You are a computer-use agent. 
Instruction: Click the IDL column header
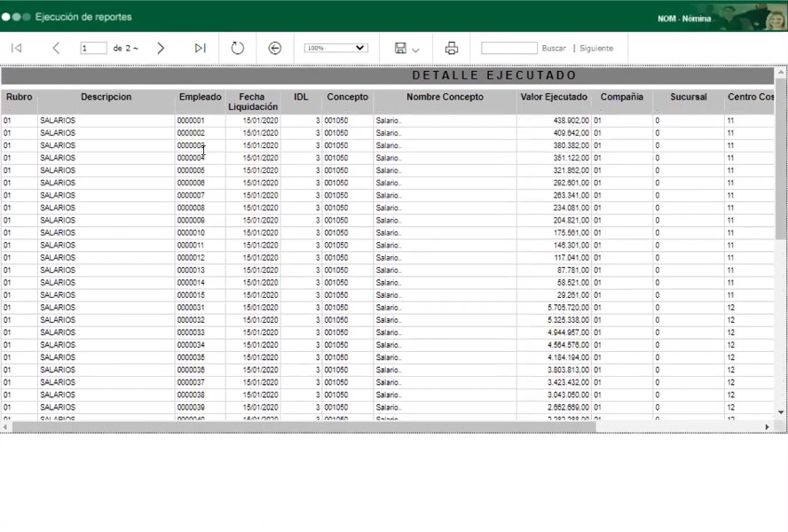tap(301, 97)
